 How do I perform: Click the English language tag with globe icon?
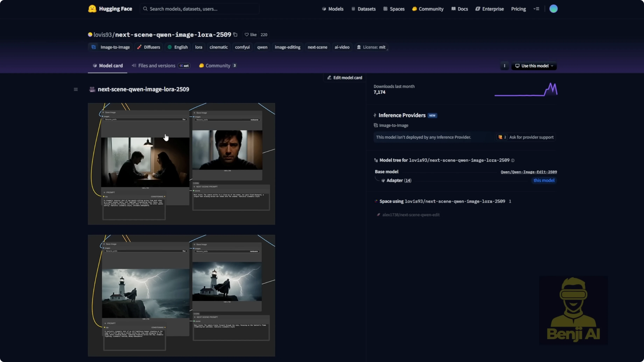click(x=177, y=47)
